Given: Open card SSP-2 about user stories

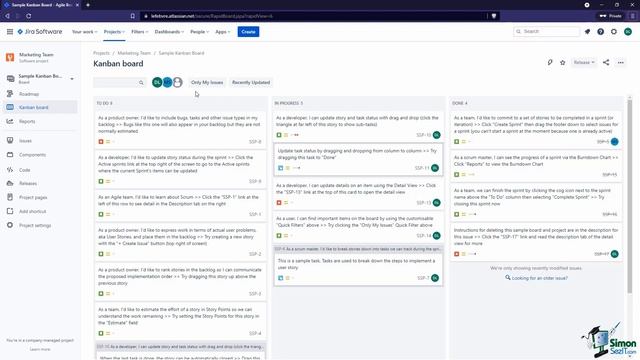Looking at the screenshot, I should tap(180, 242).
